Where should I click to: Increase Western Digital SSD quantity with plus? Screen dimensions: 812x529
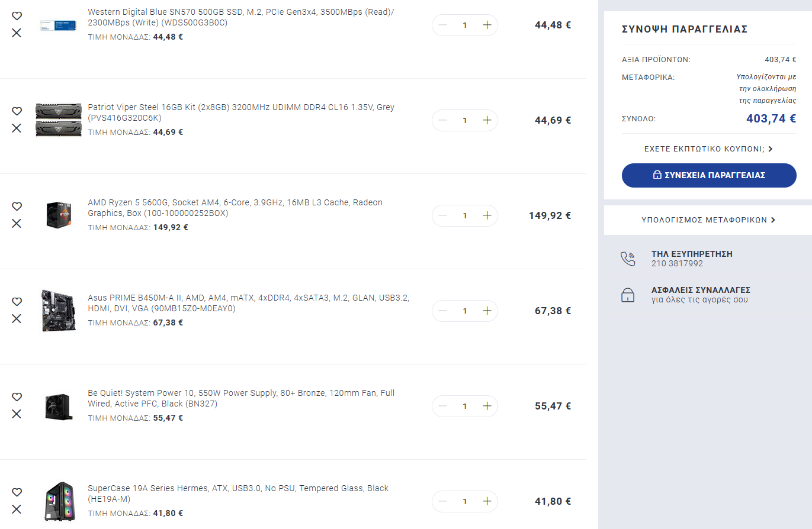tap(487, 25)
